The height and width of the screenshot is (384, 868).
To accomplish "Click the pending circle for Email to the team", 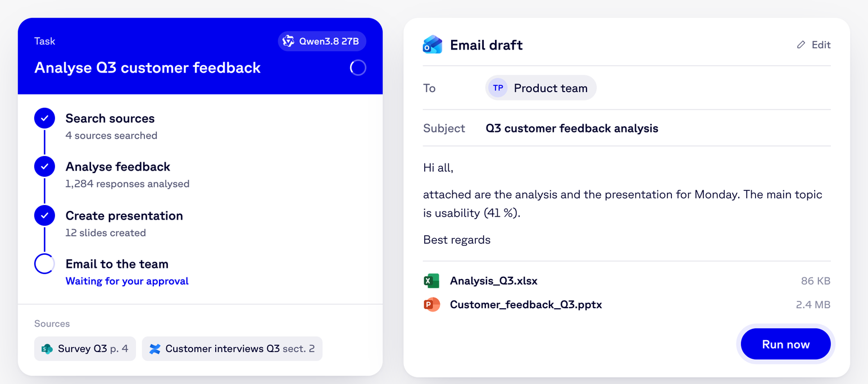I will 44,264.
